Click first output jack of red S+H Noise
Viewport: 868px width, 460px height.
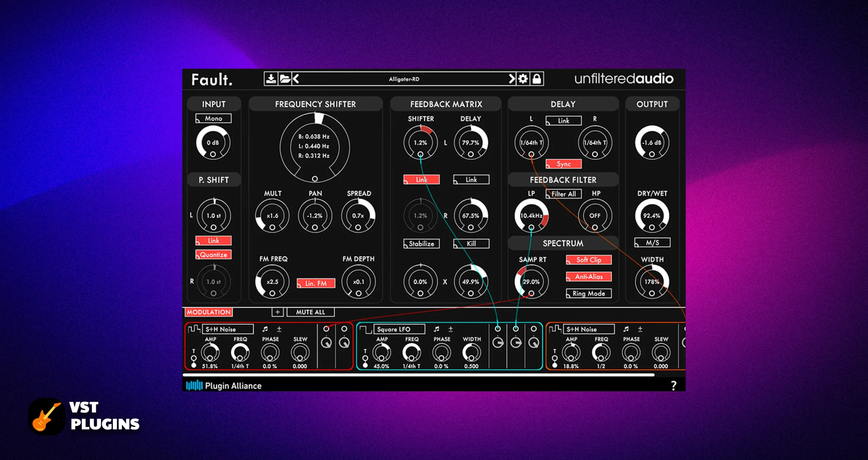click(x=326, y=328)
